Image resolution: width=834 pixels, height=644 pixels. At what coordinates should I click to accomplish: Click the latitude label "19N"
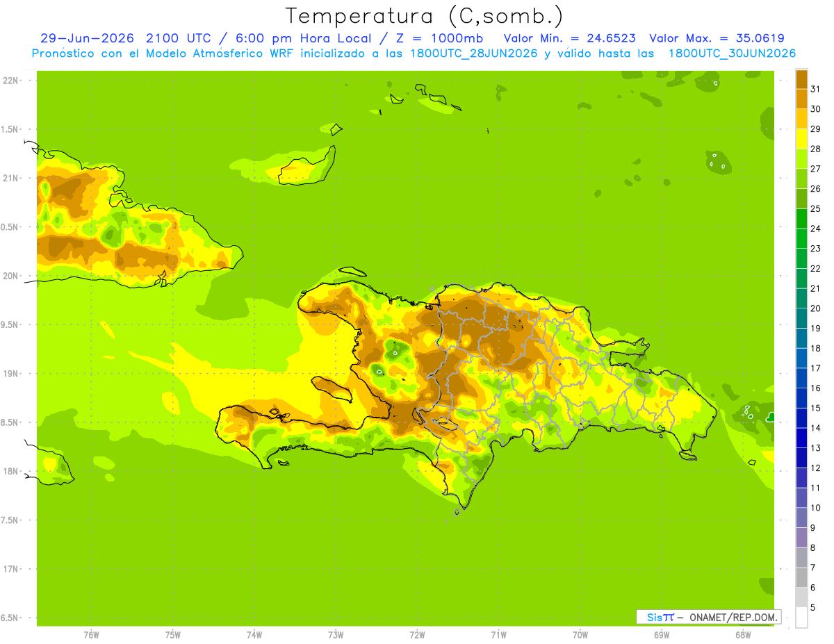pyautogui.click(x=10, y=374)
